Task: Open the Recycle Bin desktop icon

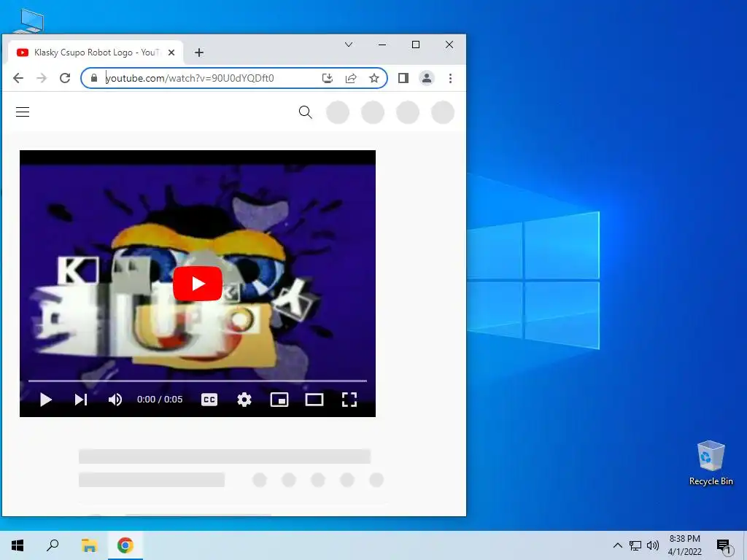Action: [711, 463]
